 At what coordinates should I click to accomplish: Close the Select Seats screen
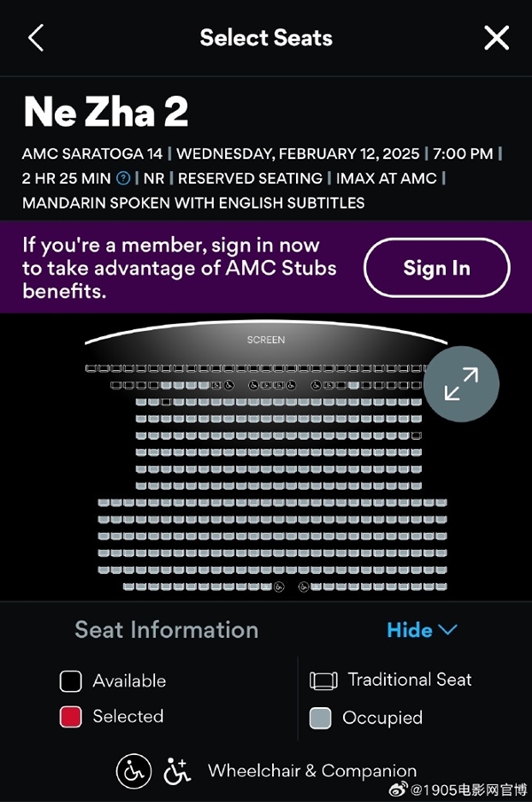(497, 38)
